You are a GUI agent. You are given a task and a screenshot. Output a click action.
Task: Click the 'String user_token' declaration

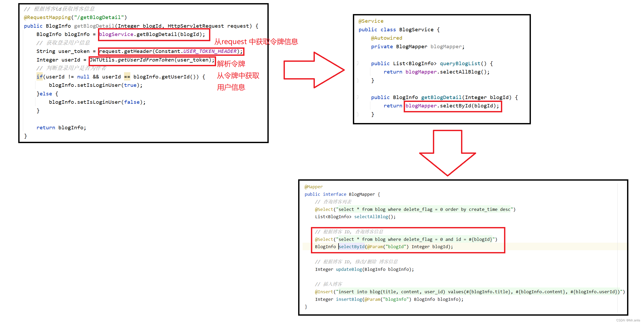63,51
